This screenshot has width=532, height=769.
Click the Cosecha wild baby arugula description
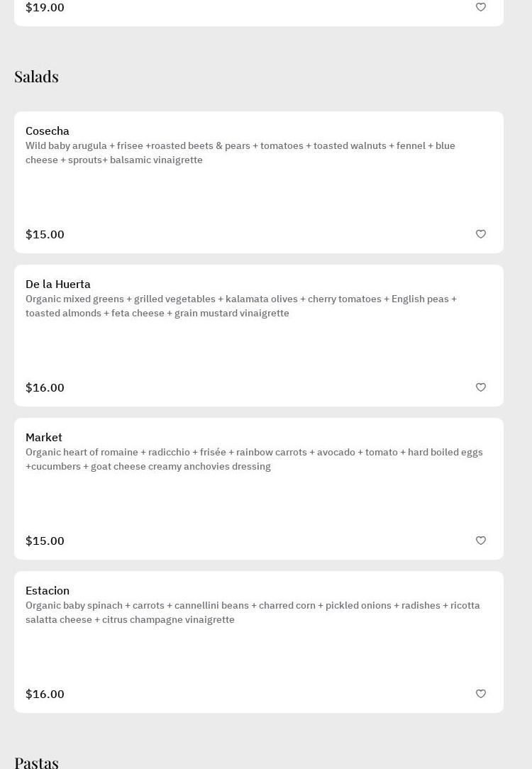click(240, 153)
